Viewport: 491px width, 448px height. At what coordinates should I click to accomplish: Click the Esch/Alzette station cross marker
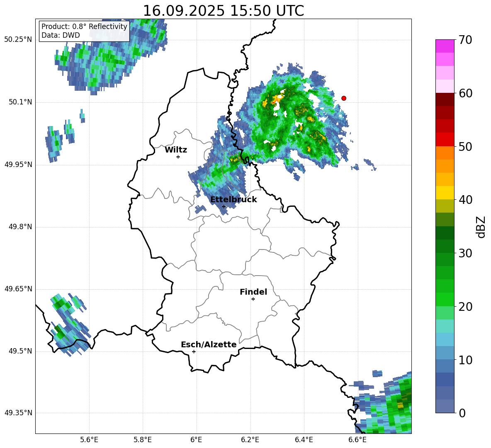pyautogui.click(x=194, y=351)
